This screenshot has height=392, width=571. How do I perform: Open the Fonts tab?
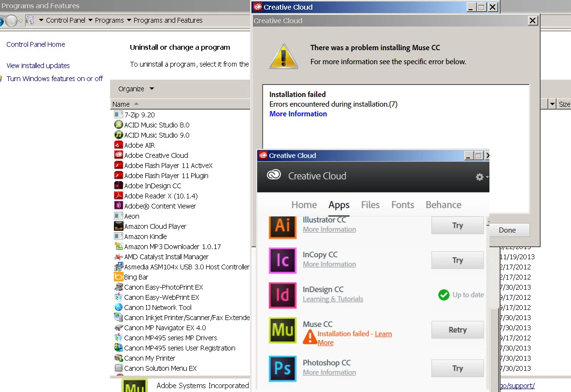coord(403,205)
